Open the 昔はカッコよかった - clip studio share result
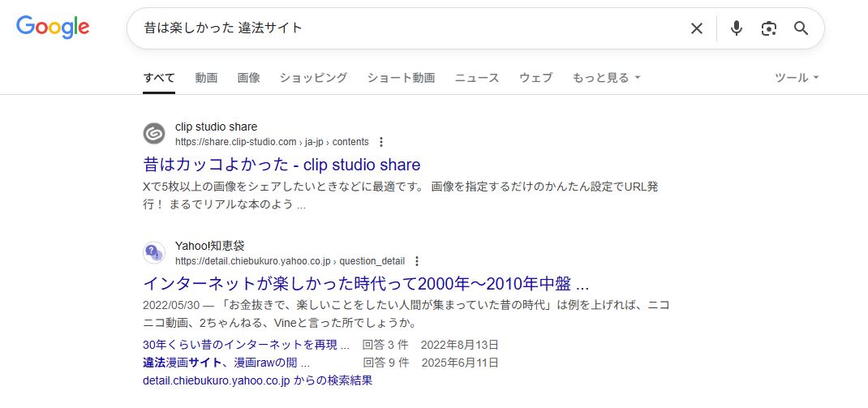The image size is (868, 408). [x=281, y=165]
